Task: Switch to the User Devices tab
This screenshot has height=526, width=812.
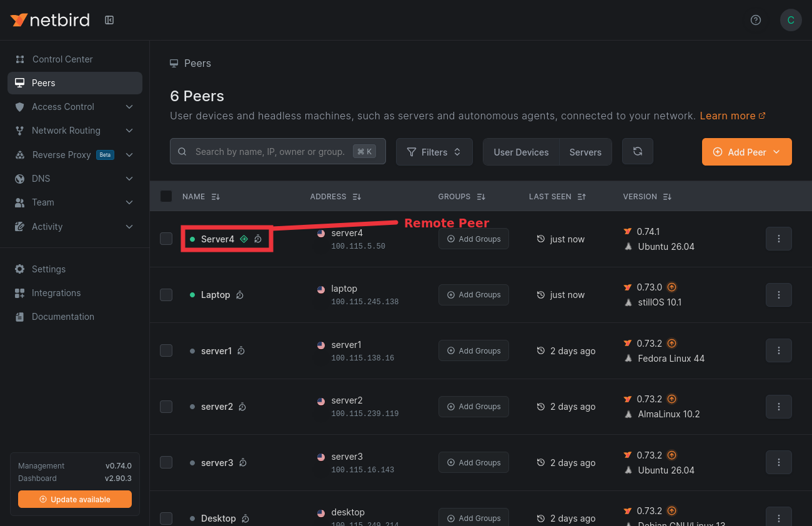Action: [521, 152]
